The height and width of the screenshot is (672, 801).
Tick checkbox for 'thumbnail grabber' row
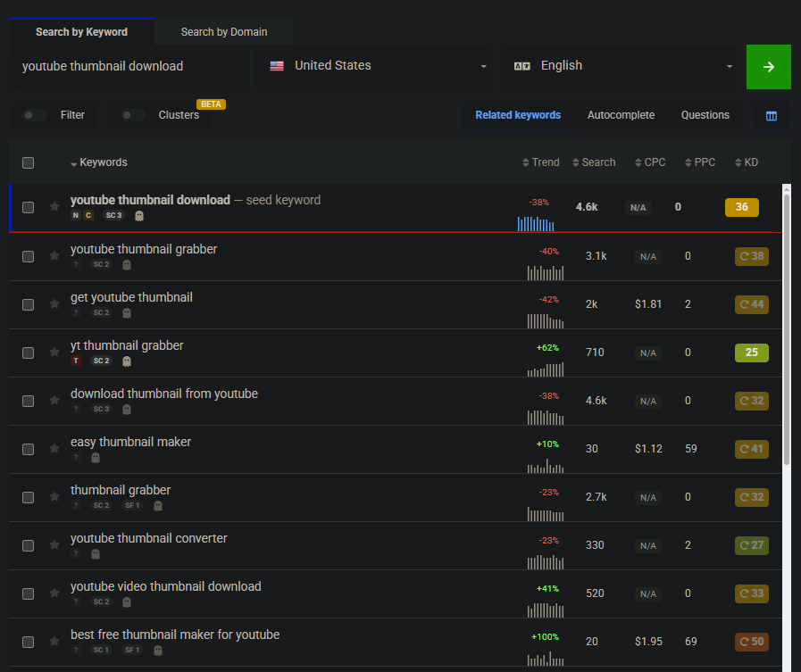coord(29,497)
